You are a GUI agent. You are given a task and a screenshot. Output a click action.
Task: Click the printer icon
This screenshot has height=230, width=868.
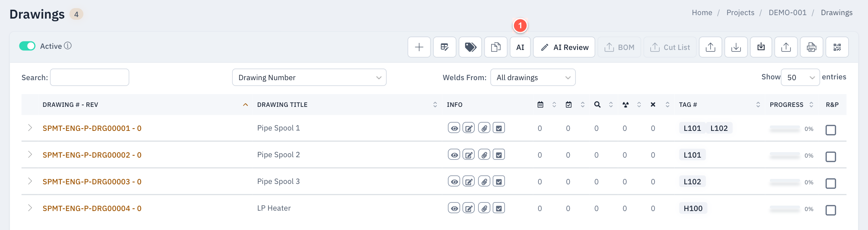[811, 47]
